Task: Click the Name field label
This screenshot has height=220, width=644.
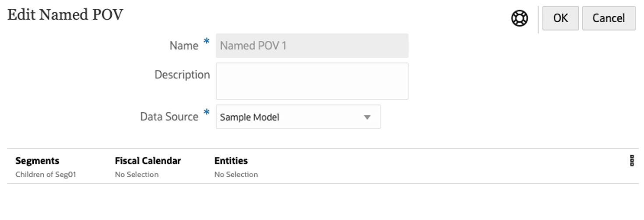Action: pyautogui.click(x=184, y=46)
